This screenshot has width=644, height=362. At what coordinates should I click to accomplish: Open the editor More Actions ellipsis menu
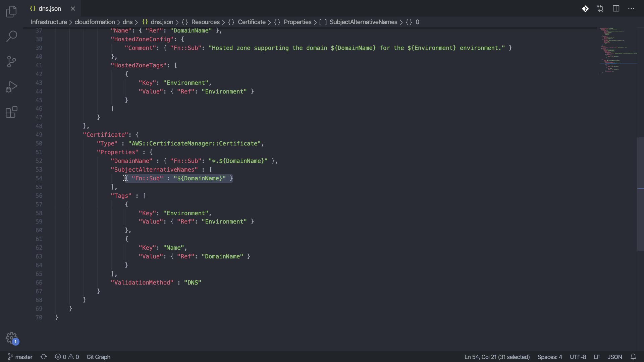(x=631, y=9)
